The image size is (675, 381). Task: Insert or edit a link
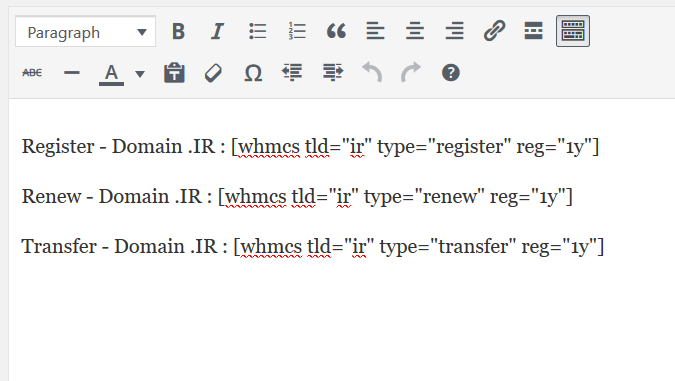494,31
